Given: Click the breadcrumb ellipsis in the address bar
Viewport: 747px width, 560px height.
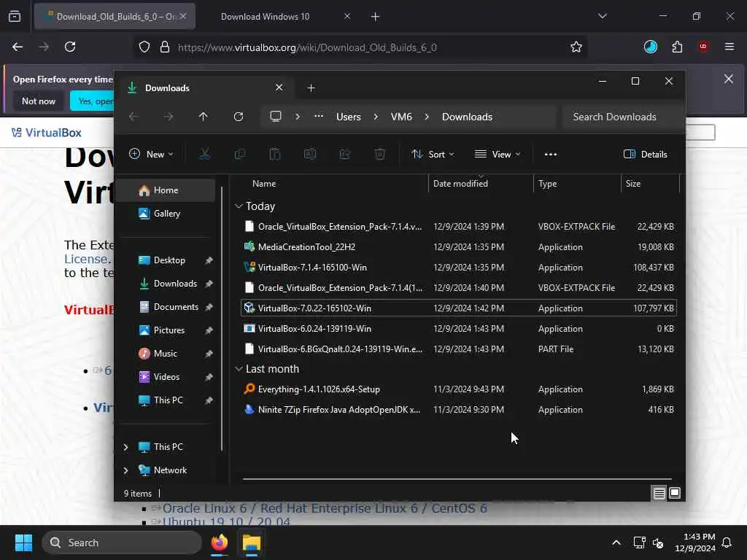Looking at the screenshot, I should click(319, 117).
